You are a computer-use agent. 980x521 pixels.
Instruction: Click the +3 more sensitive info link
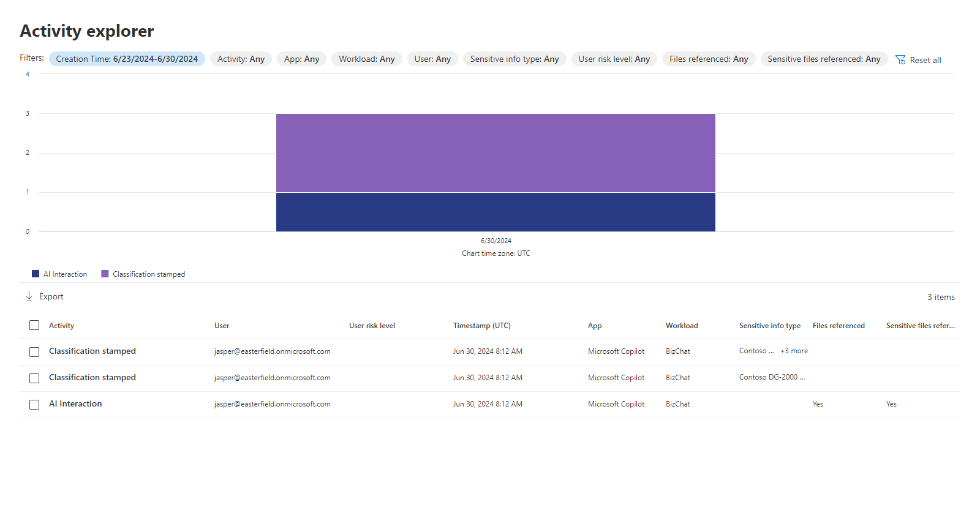(794, 351)
